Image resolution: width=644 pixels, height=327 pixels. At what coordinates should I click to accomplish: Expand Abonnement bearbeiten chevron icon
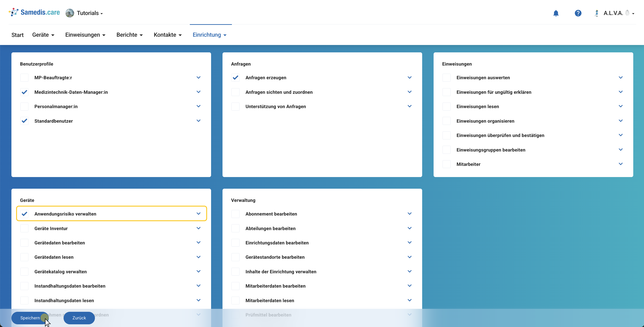pos(409,214)
